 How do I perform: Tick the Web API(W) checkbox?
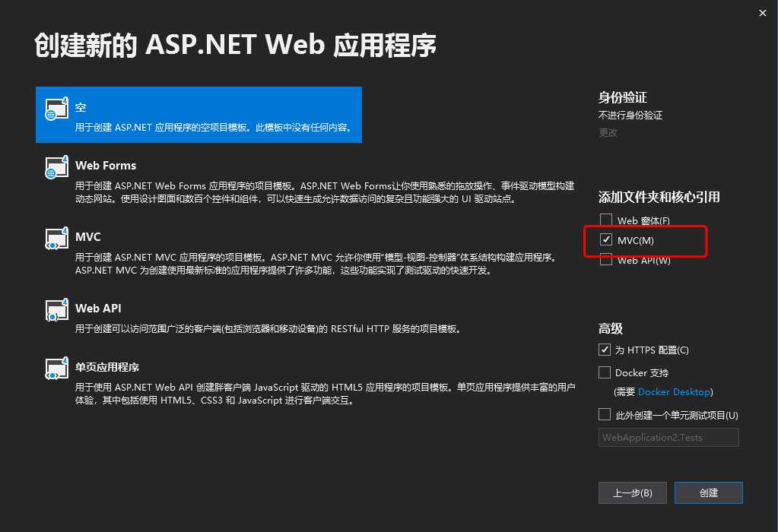click(x=605, y=260)
